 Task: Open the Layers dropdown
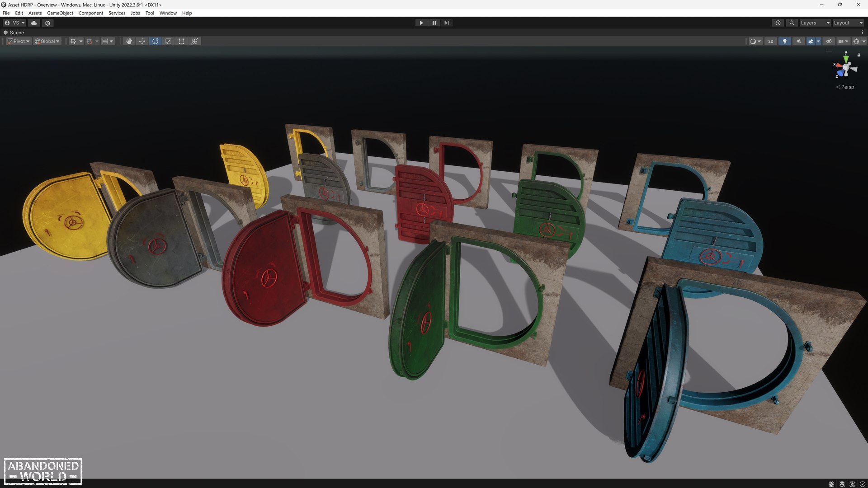pyautogui.click(x=815, y=23)
